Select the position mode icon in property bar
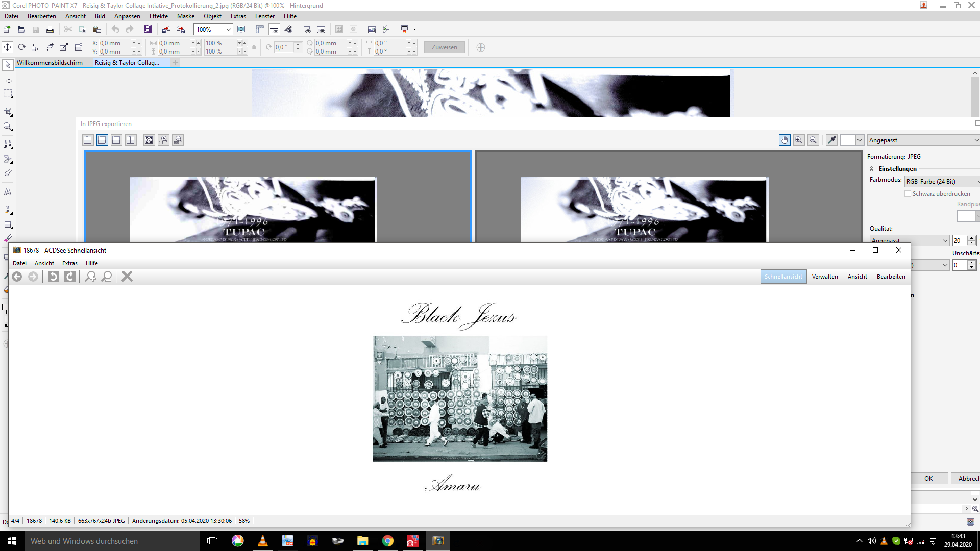The image size is (980, 551). 8,47
